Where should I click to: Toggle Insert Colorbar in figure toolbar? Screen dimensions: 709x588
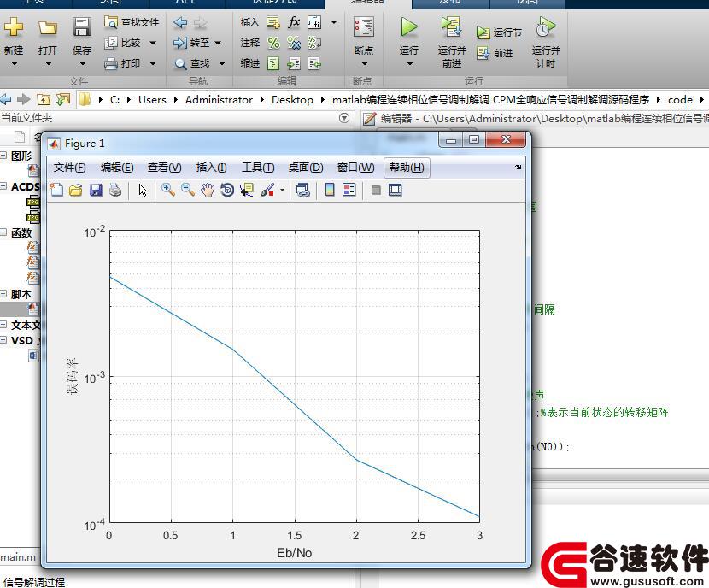[330, 190]
